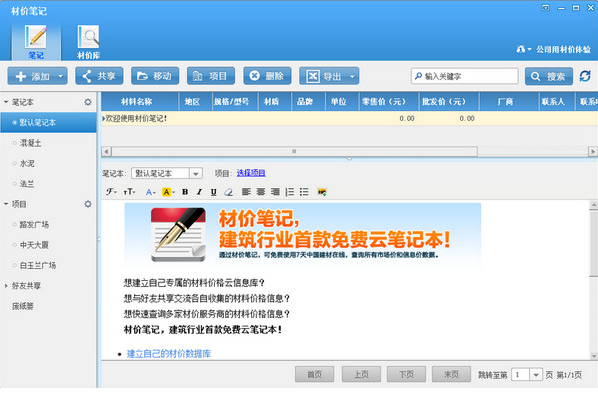This screenshot has height=394, width=598.
Task: Open the 导出 export dropdown arrow
Action: point(353,76)
